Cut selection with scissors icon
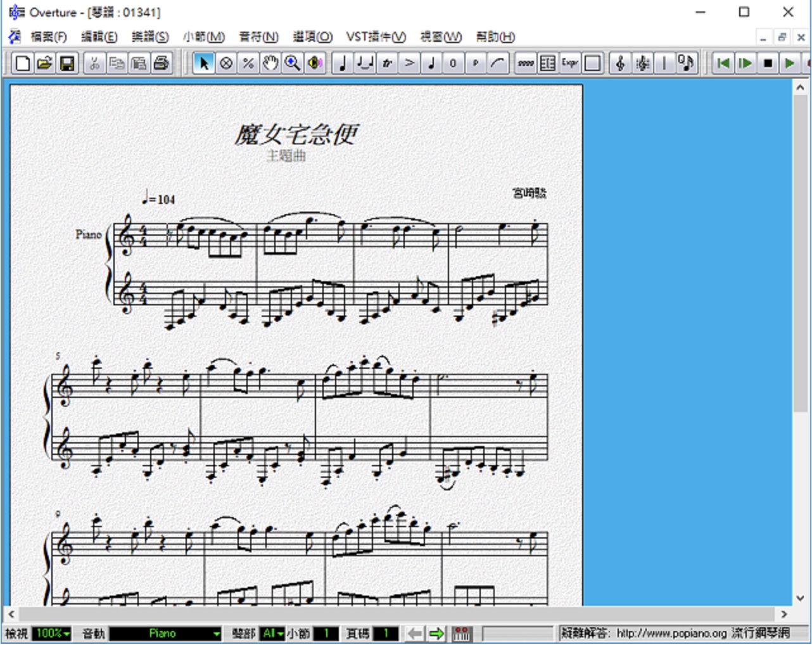Viewport: 812px width, 645px height. point(94,63)
